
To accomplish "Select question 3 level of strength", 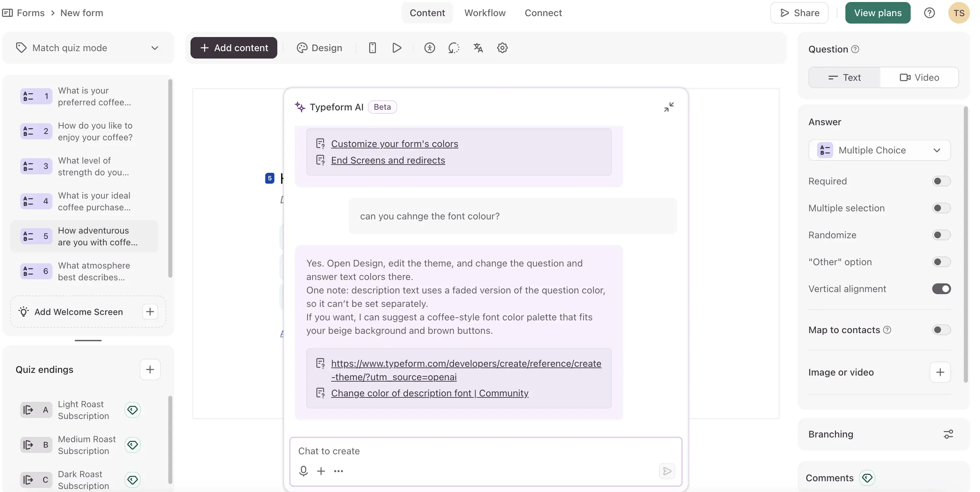I will coord(84,166).
